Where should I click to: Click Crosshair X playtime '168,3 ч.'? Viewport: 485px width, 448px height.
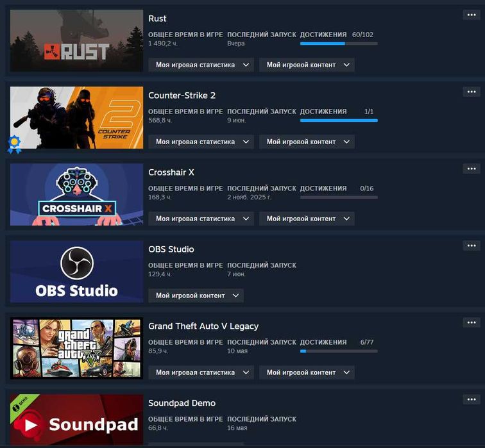(x=160, y=197)
